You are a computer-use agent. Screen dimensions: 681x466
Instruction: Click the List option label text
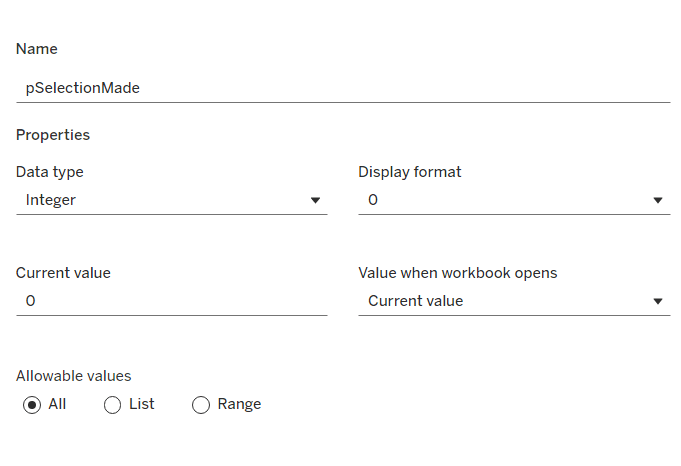[142, 404]
